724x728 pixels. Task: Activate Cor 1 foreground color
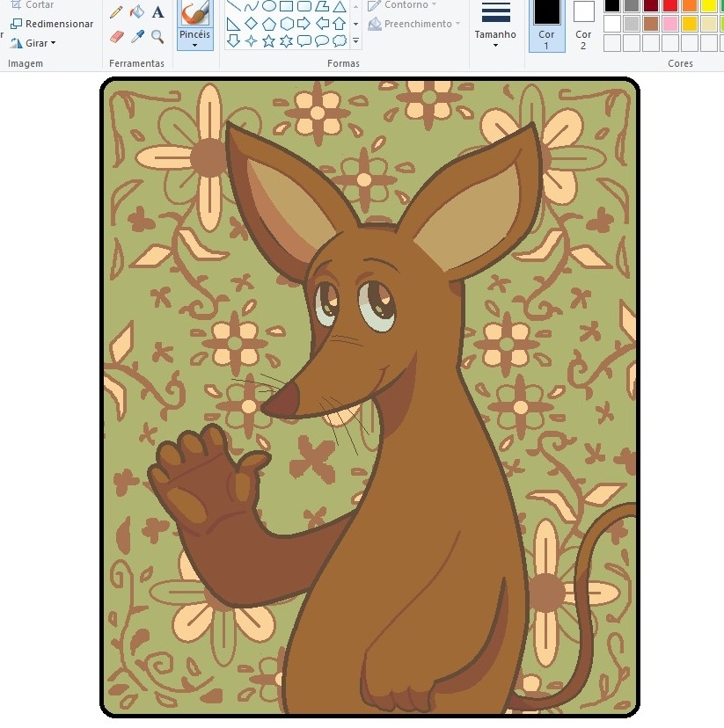click(x=546, y=25)
